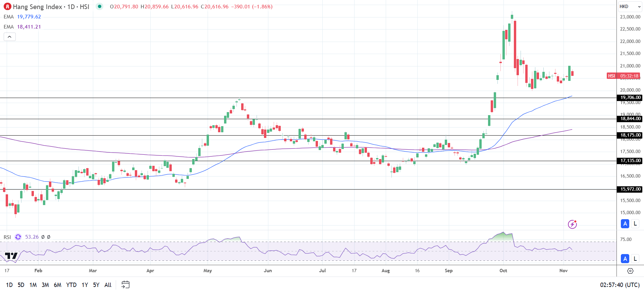The height and width of the screenshot is (292, 644).
Task: Click the green market status dot
Action: pyautogui.click(x=99, y=6)
